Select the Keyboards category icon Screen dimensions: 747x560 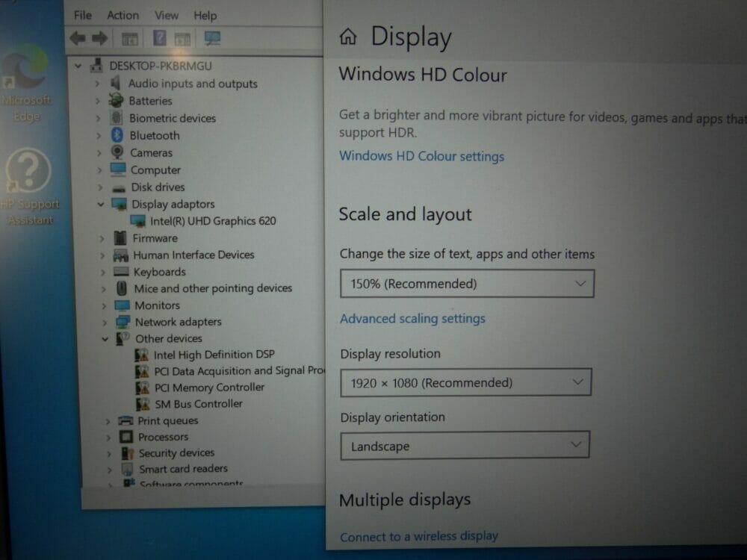tap(121, 272)
